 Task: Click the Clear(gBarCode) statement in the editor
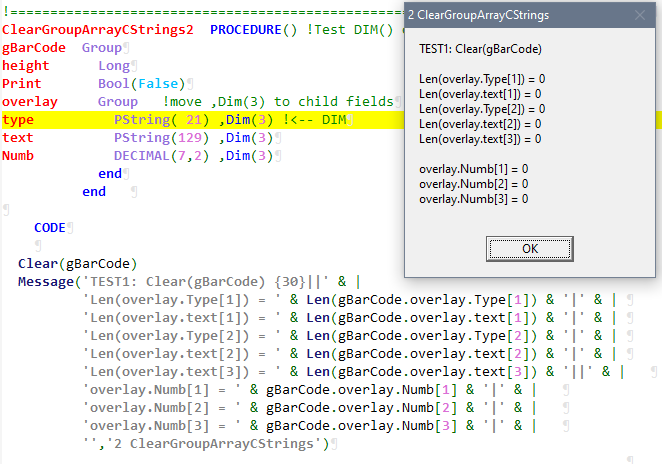click(x=70, y=264)
